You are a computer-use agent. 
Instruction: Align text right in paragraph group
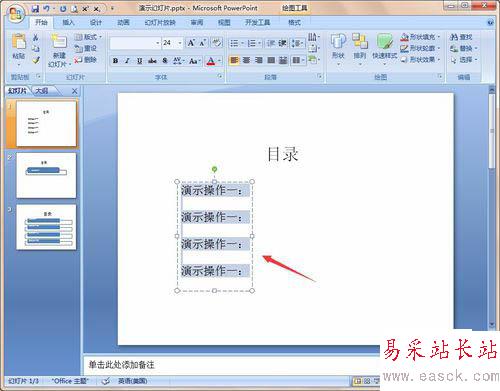tap(259, 60)
